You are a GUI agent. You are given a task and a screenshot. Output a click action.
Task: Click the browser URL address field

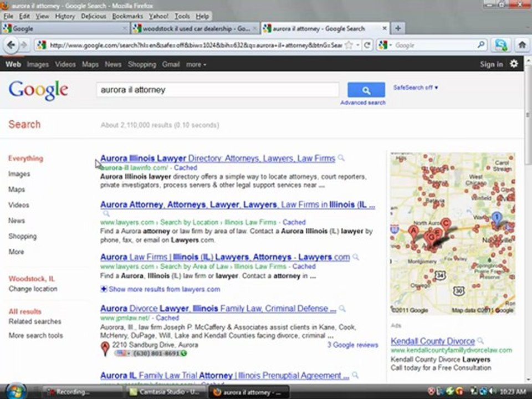pyautogui.click(x=196, y=45)
